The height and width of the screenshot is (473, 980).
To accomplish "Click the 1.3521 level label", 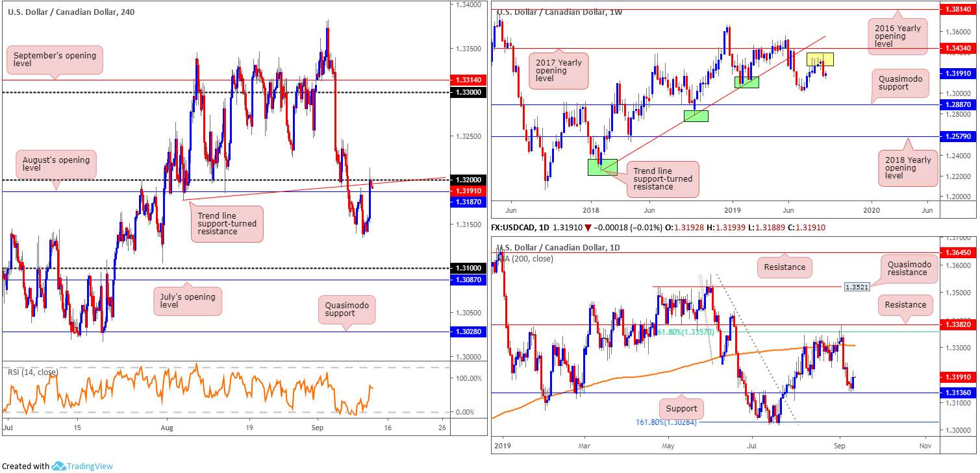I will pyautogui.click(x=856, y=286).
